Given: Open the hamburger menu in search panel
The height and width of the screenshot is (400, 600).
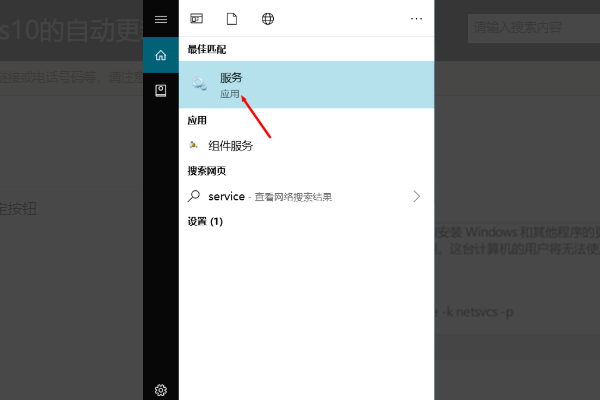Looking at the screenshot, I should [x=161, y=19].
